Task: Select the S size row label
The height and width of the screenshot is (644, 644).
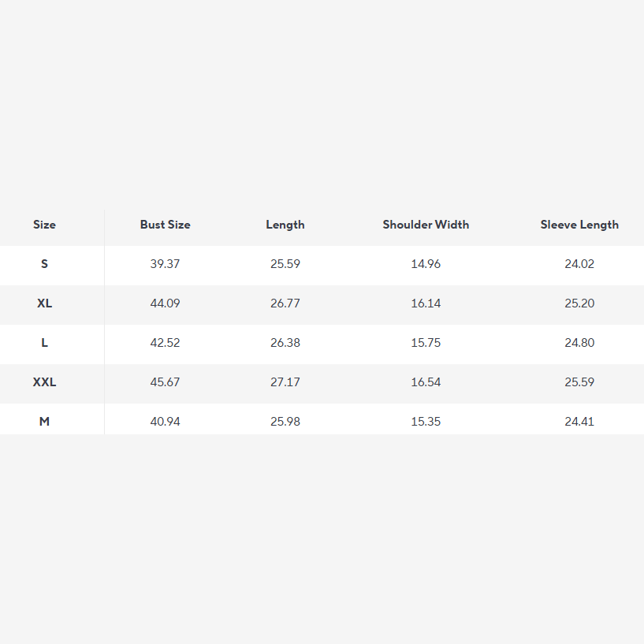Action: (x=44, y=264)
